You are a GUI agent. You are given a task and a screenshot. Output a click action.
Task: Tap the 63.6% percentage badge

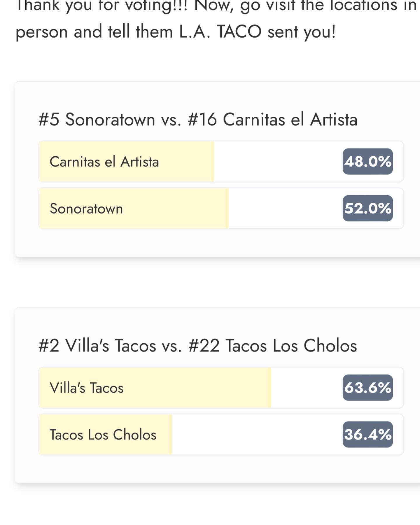(367, 388)
